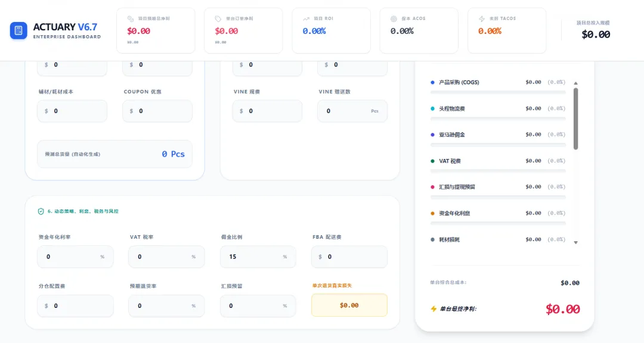
Task: Click the tag icon on 单台订单净利 card
Action: 218,18
